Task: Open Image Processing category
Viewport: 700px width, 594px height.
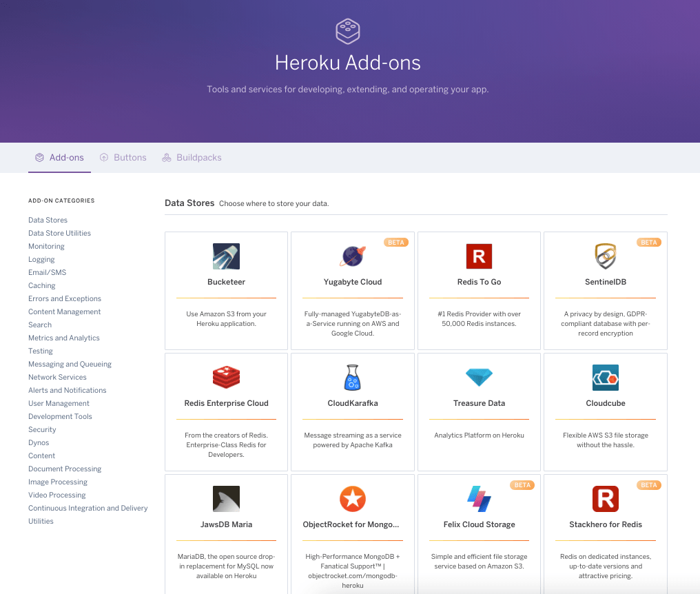Action: coord(58,482)
